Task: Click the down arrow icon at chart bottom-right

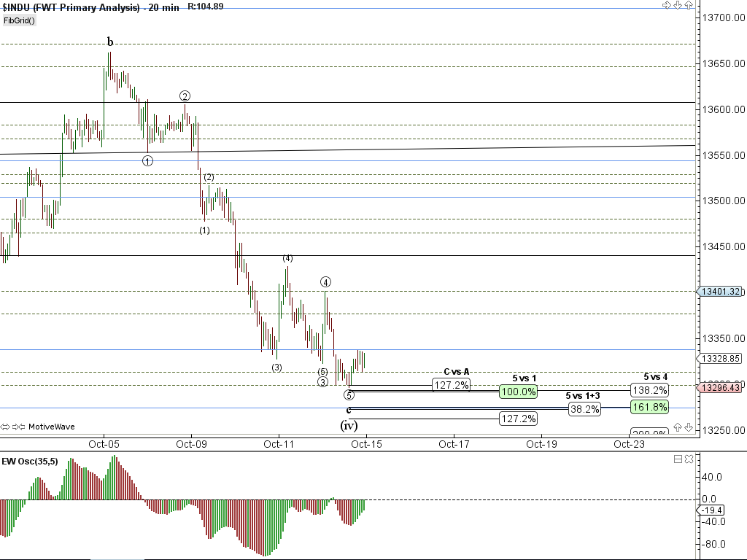Action: click(689, 427)
